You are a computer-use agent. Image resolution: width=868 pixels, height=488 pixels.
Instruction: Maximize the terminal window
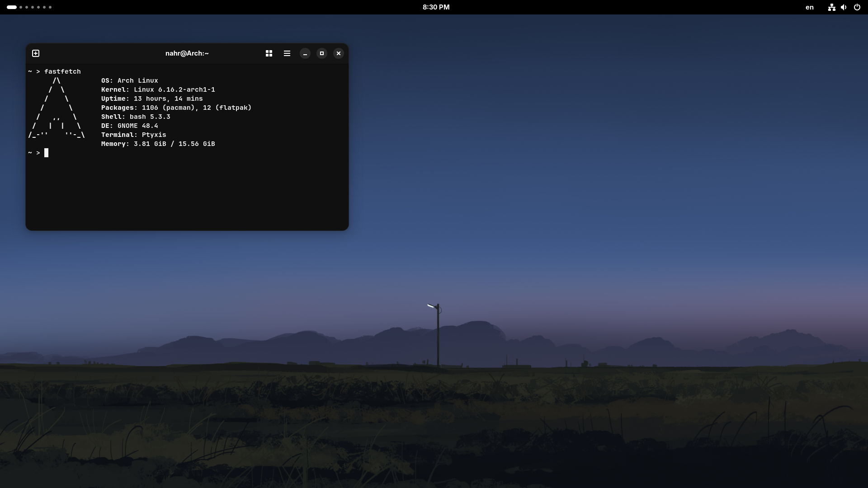click(x=322, y=53)
